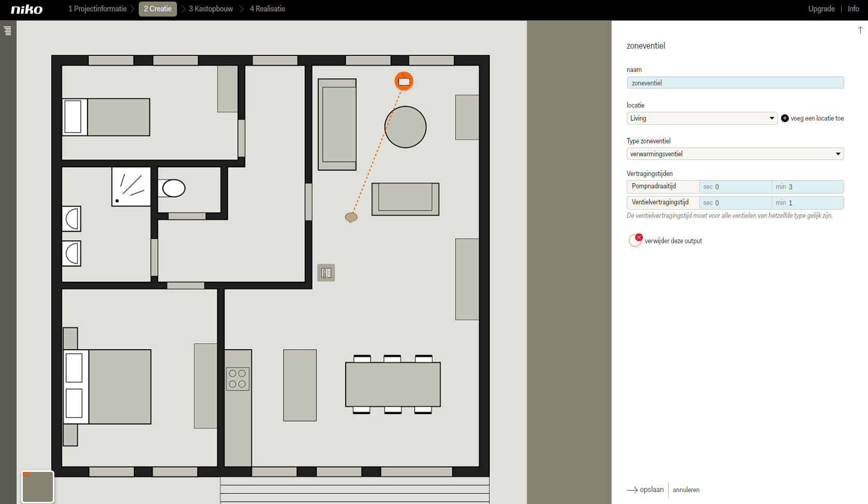Open the locatie dropdown showing Living

pos(702,118)
